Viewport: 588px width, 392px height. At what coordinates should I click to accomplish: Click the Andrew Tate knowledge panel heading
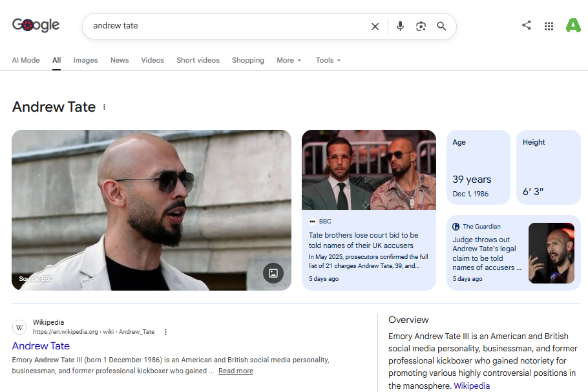pos(54,107)
